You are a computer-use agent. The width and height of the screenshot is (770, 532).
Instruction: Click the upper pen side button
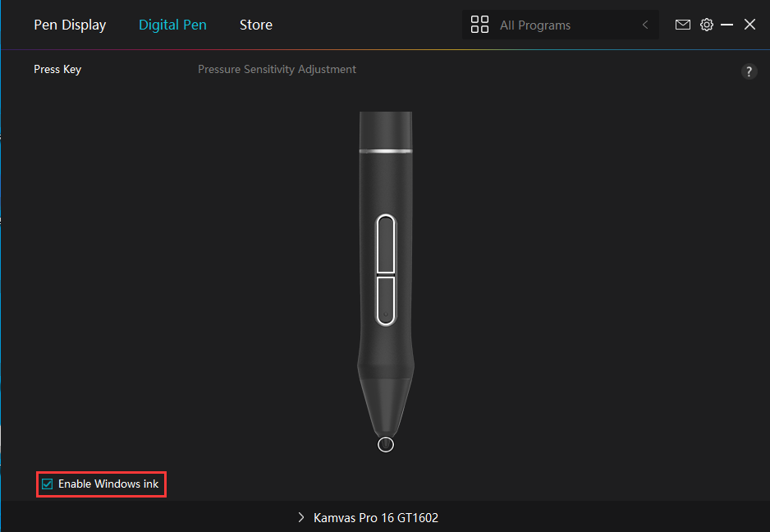(x=385, y=243)
